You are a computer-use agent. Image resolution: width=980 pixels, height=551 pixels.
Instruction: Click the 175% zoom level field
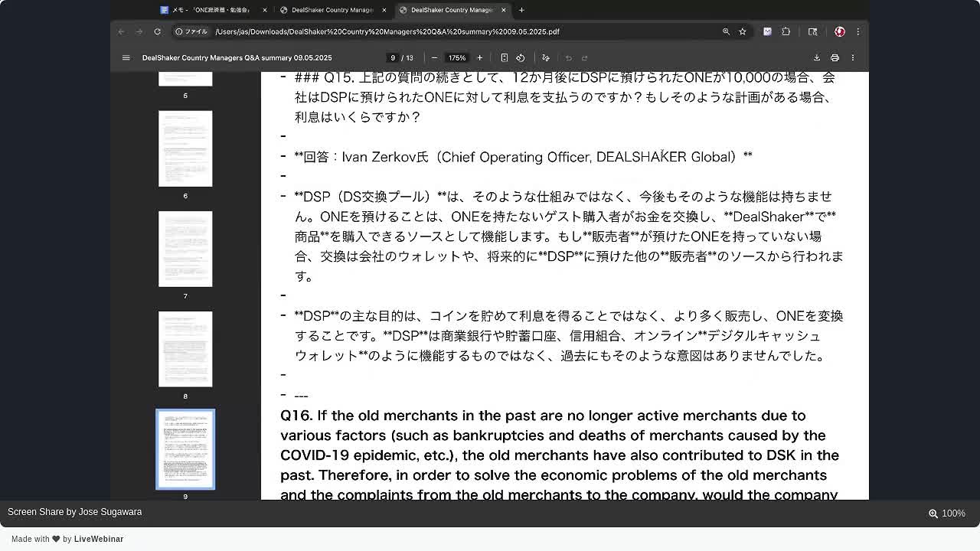(x=457, y=57)
